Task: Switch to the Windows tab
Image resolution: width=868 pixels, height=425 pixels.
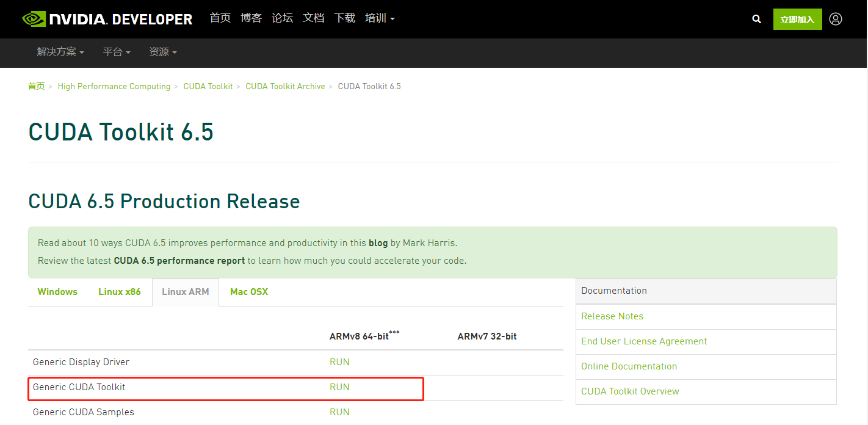Action: point(57,292)
